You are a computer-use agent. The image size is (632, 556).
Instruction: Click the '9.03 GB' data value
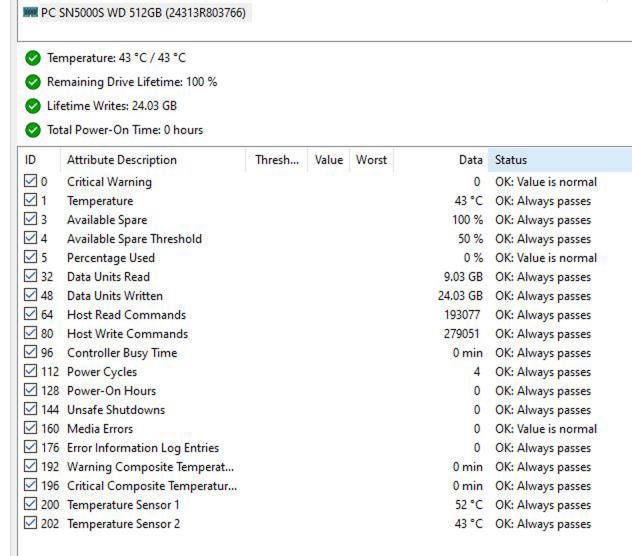click(x=463, y=277)
